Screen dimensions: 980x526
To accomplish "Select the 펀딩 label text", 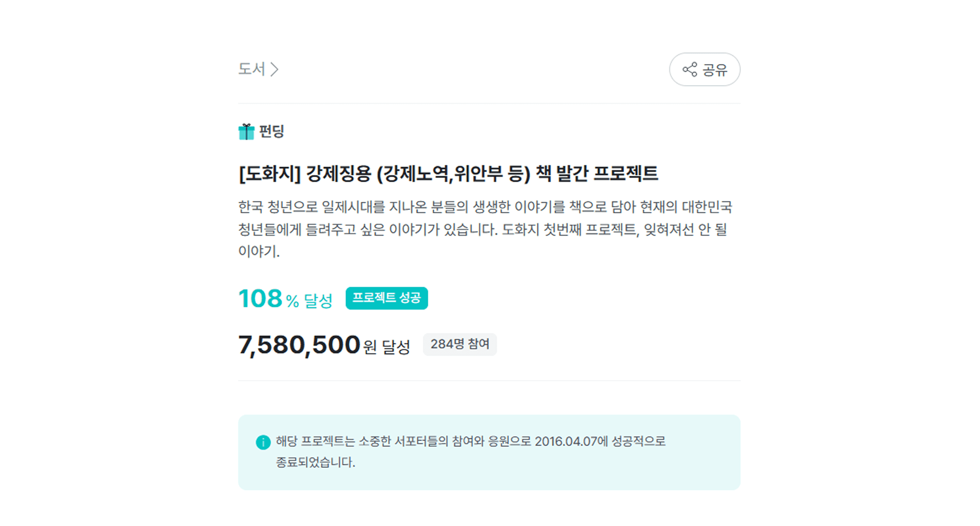I will tap(272, 131).
